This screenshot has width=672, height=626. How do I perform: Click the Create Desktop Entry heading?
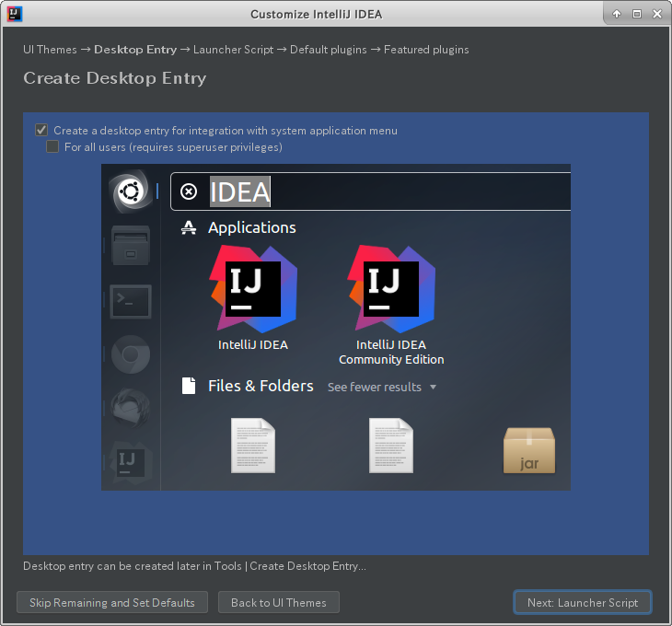pos(115,78)
